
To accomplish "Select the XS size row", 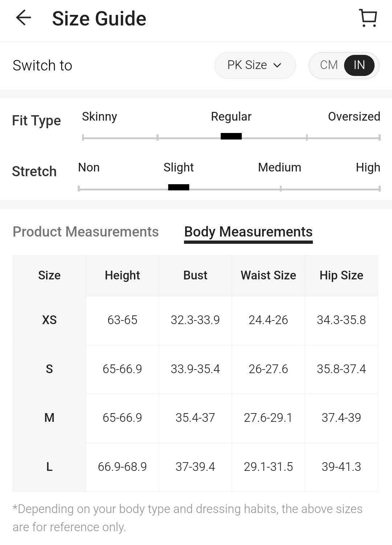I will coord(49,320).
